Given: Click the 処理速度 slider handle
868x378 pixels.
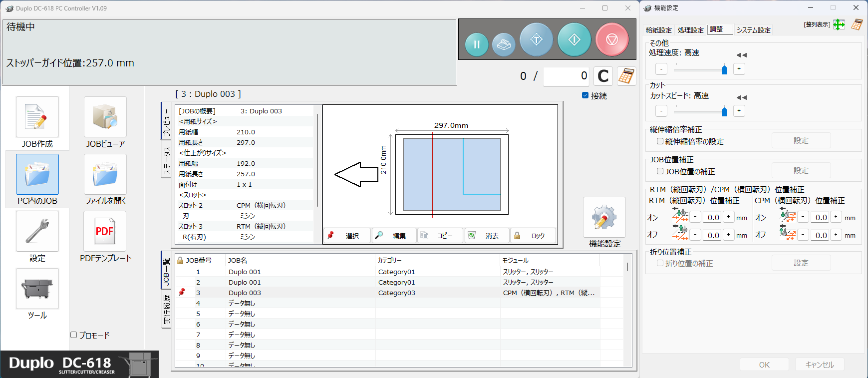Looking at the screenshot, I should [x=724, y=69].
